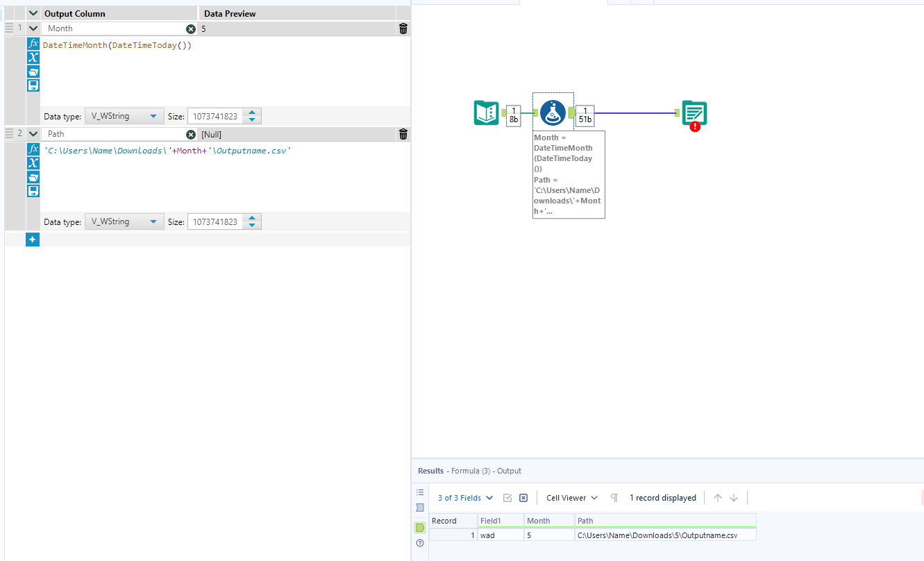This screenshot has width=924, height=561.
Task: Toggle whitespace display with the paragraph icon
Action: pos(614,497)
